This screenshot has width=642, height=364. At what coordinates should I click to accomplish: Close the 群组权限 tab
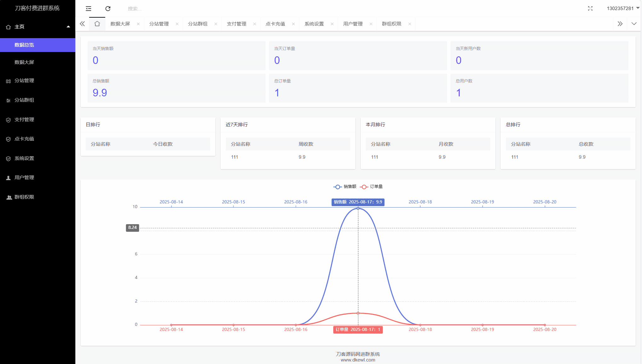pos(410,24)
